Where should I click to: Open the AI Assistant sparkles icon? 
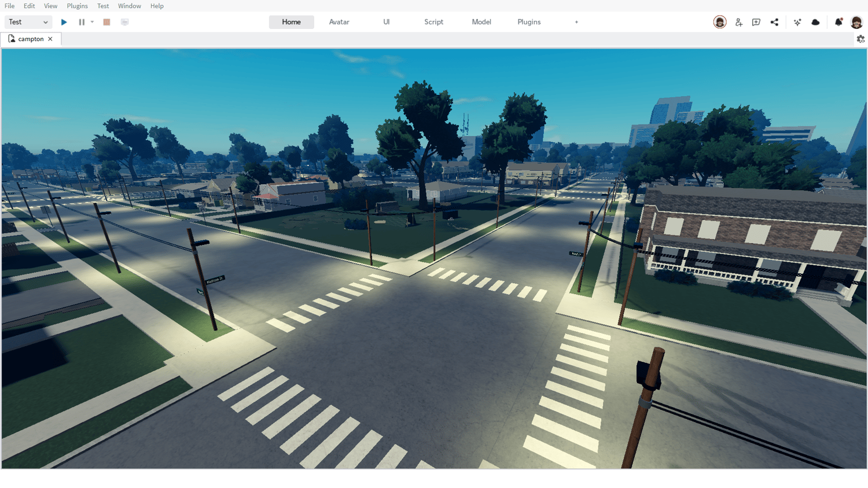pos(797,21)
